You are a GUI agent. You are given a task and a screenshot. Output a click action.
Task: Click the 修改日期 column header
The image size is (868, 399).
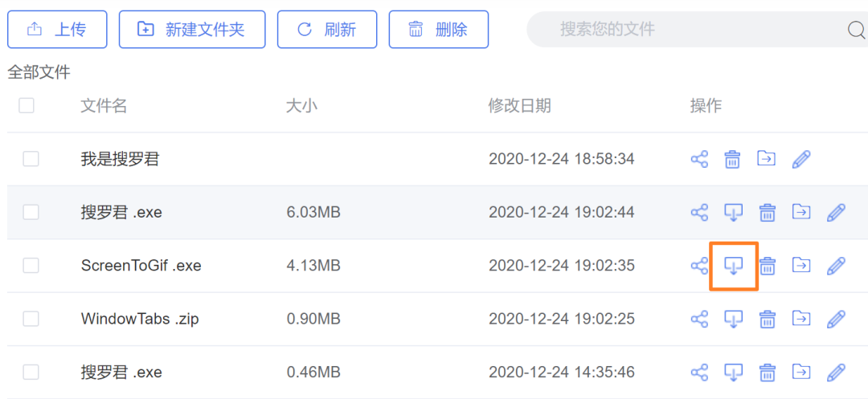[520, 105]
